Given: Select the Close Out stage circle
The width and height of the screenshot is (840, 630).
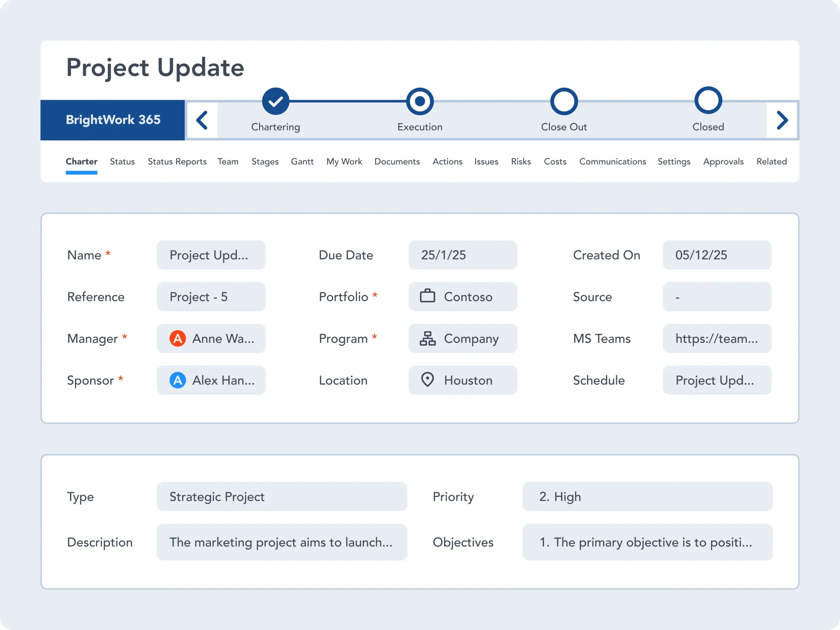Looking at the screenshot, I should [x=564, y=101].
